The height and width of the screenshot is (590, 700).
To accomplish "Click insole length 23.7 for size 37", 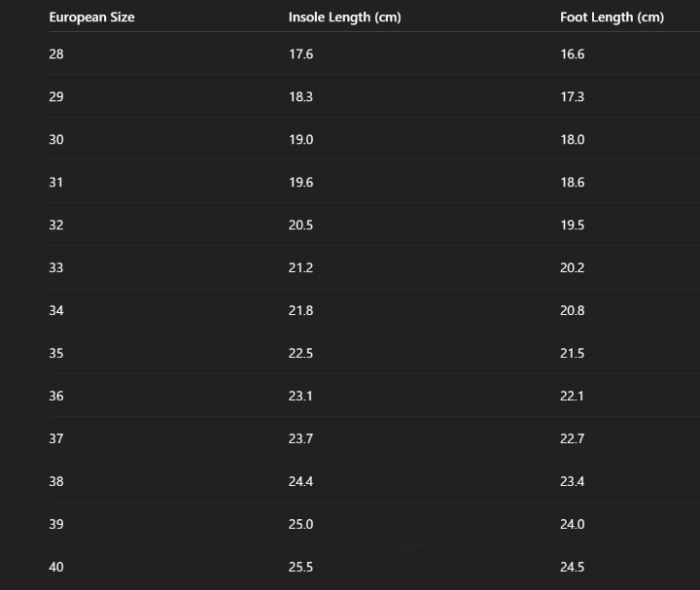I will click(300, 439).
